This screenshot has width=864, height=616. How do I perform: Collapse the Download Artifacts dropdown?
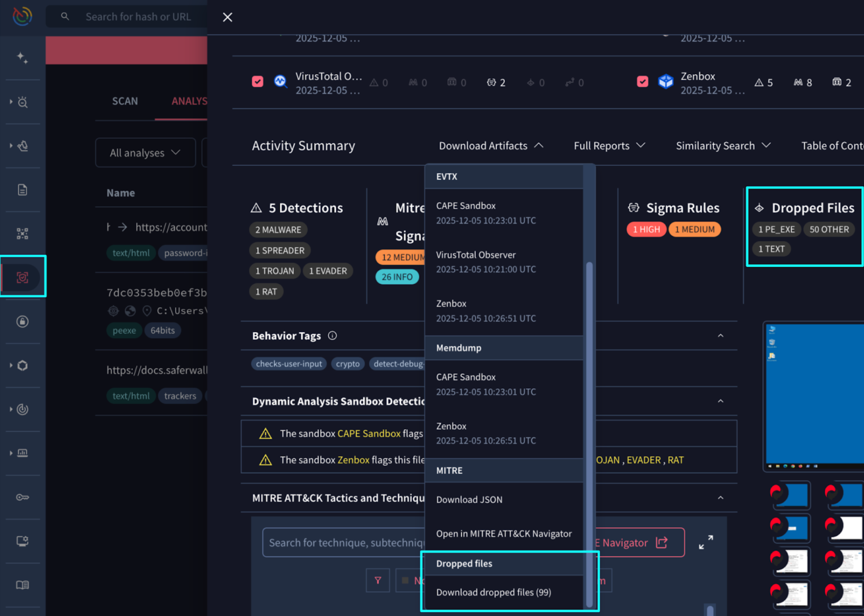[x=491, y=146]
